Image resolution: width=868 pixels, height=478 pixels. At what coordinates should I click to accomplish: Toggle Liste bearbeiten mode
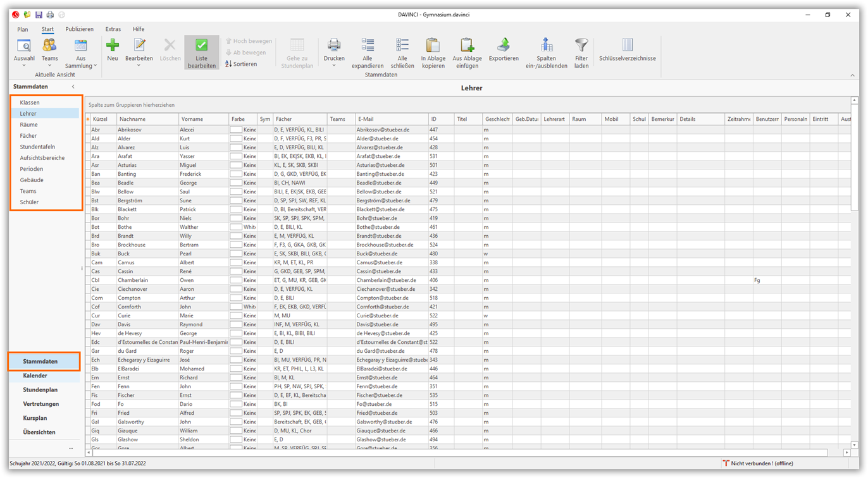point(201,52)
